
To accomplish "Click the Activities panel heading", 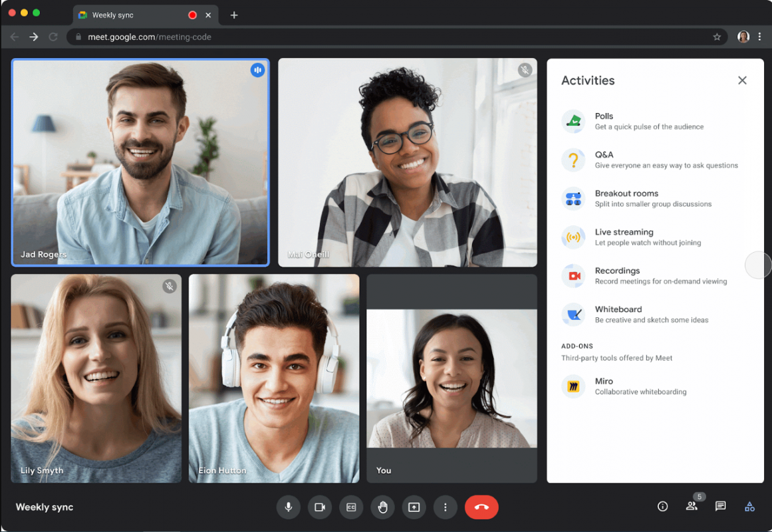I will [588, 80].
